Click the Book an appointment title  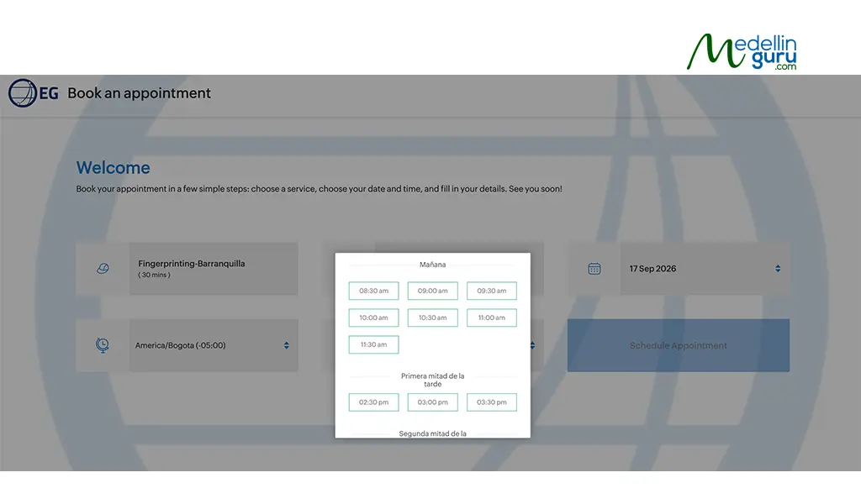139,93
